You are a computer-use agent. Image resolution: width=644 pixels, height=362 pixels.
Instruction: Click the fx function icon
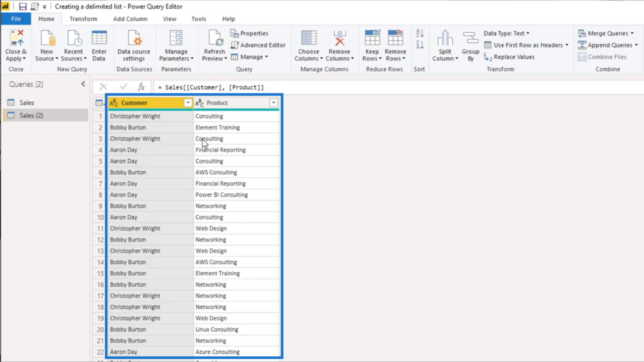pos(141,87)
